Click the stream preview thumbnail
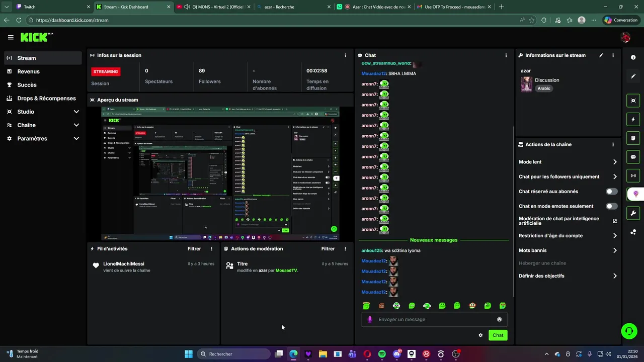 tap(220, 173)
